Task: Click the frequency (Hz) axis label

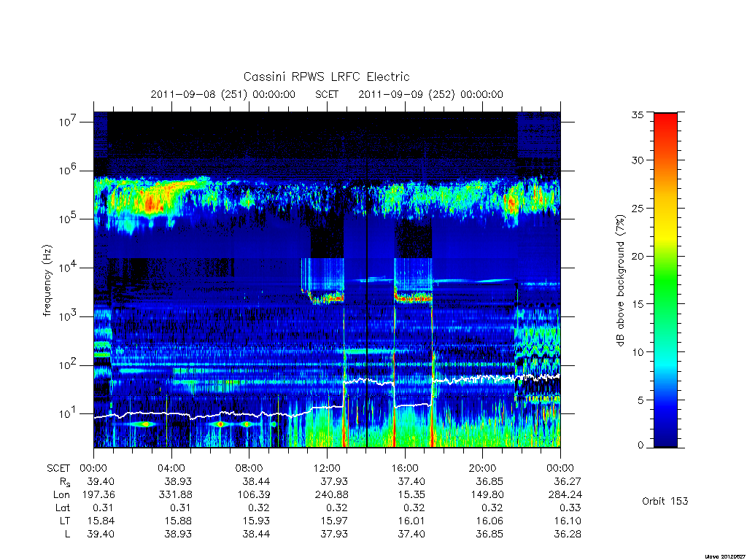Action: tap(47, 281)
